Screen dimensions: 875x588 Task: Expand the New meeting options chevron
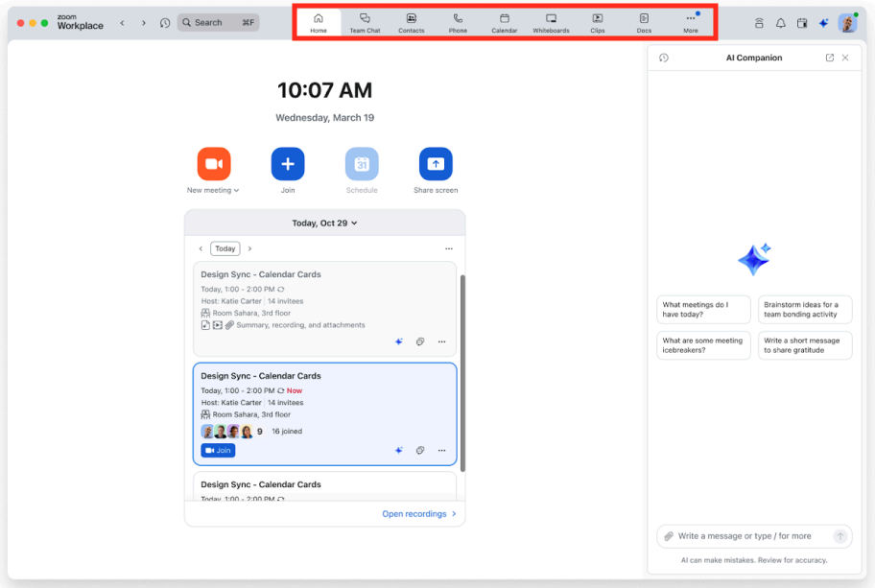click(236, 190)
